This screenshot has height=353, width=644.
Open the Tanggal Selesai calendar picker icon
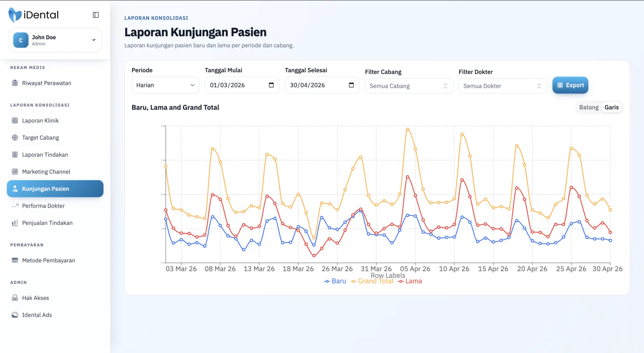point(351,85)
